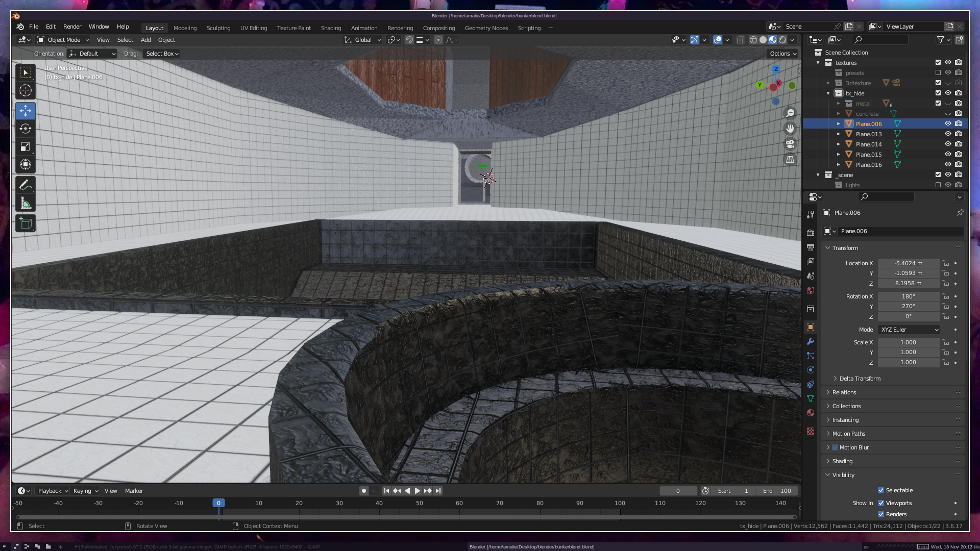This screenshot has height=551, width=980.
Task: Toggle camera view in viewport
Action: click(790, 144)
